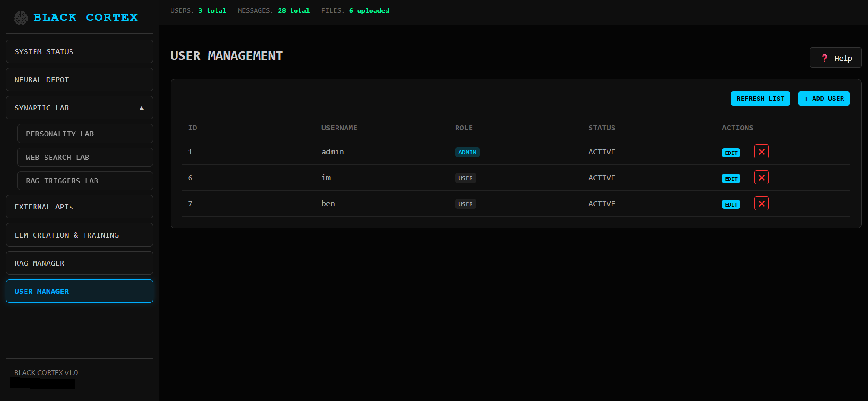Click the Black Cortex brain logo icon
Image resolution: width=868 pixels, height=401 pixels.
pyautogui.click(x=21, y=18)
